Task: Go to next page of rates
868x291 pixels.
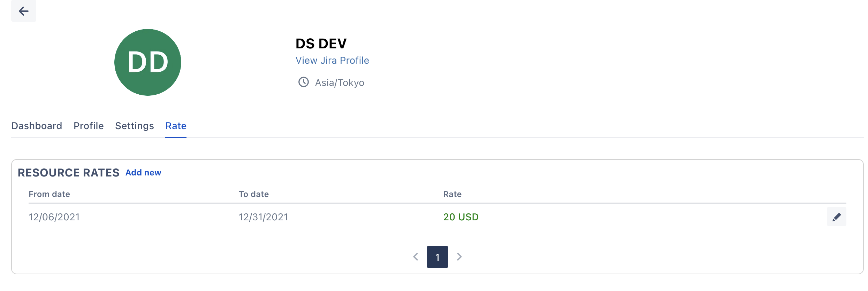Action: pyautogui.click(x=459, y=257)
